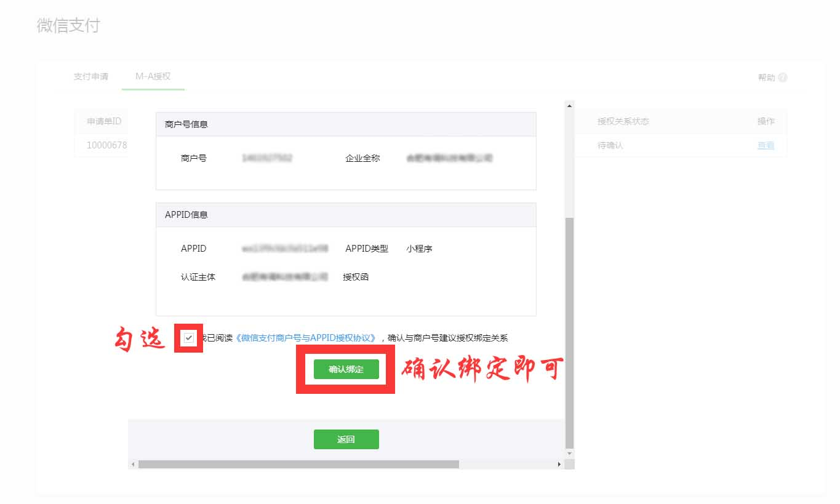This screenshot has height=504, width=840.
Task: Click the vertical scrollbar thumb
Action: (569, 332)
